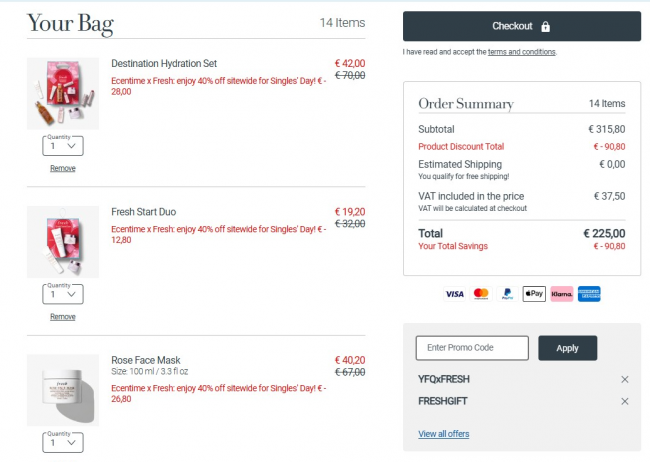Open quantity dropdown for Destination Hydration Set
650x462 pixels.
[x=63, y=145]
